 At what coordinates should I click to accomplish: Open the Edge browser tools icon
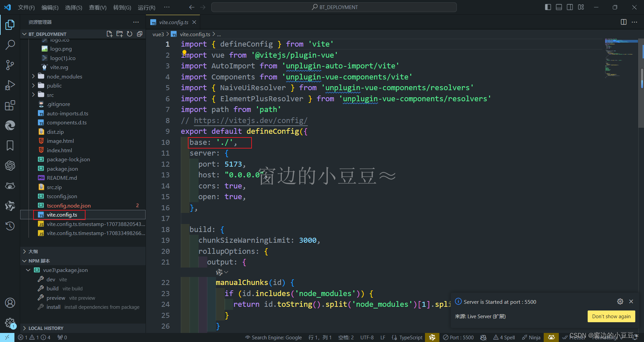tap(10, 125)
